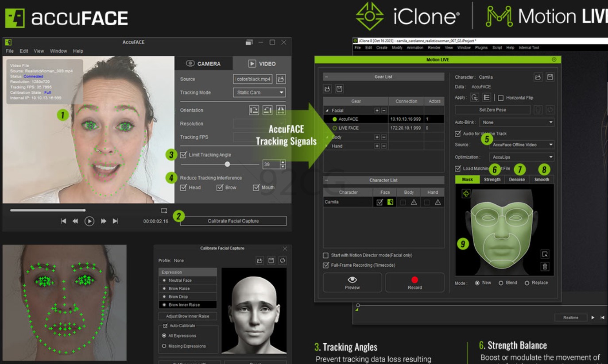This screenshot has height=364, width=608.
Task: Toggle the Camila Face checkbox
Action: pos(380,202)
